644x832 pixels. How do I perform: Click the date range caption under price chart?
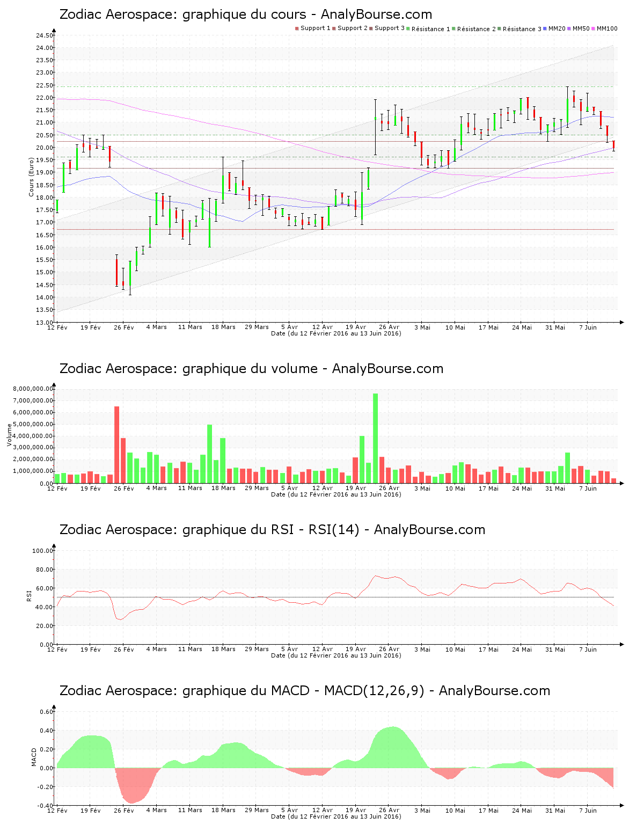[x=336, y=333]
